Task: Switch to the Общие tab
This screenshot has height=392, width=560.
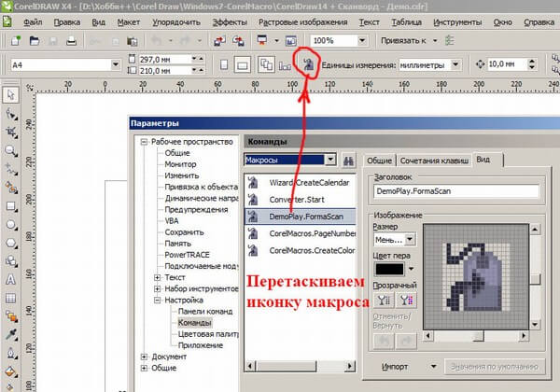Action: [379, 161]
